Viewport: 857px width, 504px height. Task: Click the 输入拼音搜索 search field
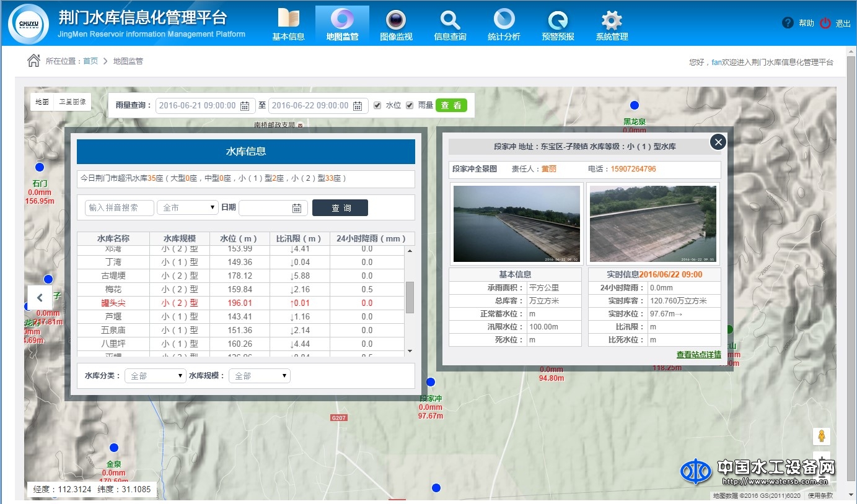(119, 208)
